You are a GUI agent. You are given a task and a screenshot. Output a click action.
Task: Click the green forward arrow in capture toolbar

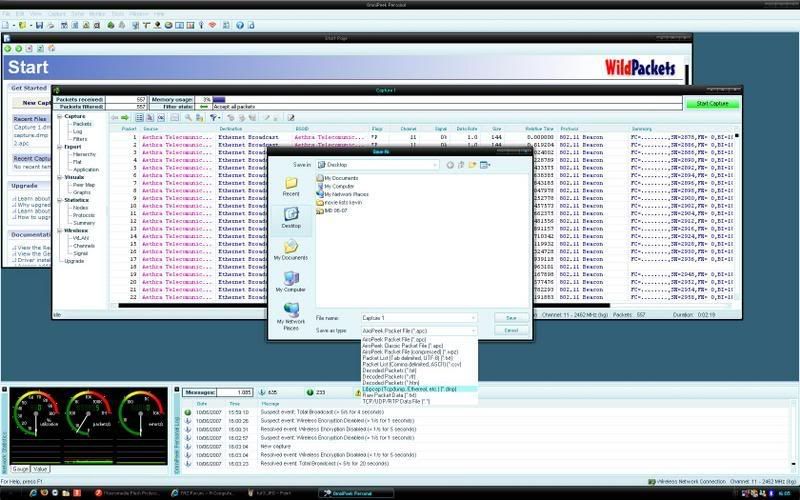tap(125, 117)
